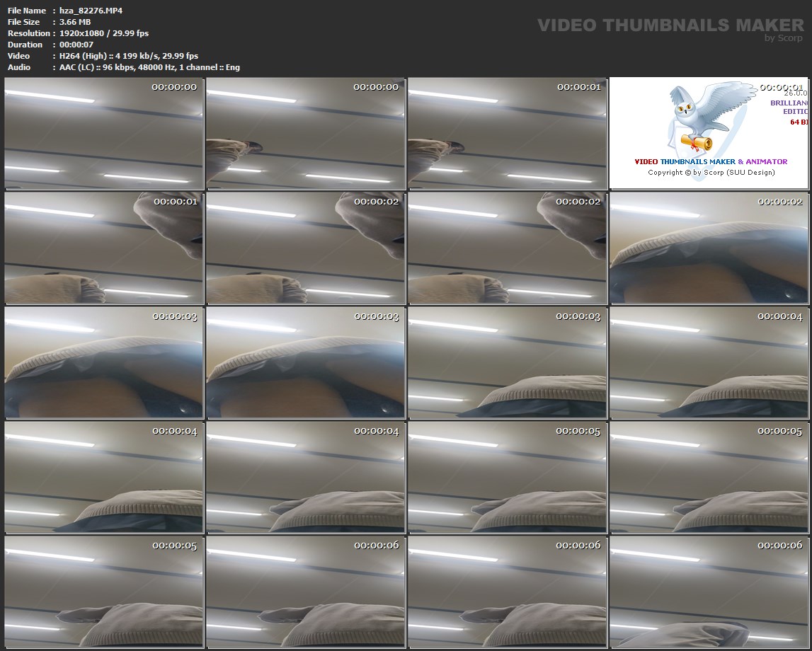Open the owl logo thumbnail
The height and width of the screenshot is (651, 812).
tap(709, 133)
